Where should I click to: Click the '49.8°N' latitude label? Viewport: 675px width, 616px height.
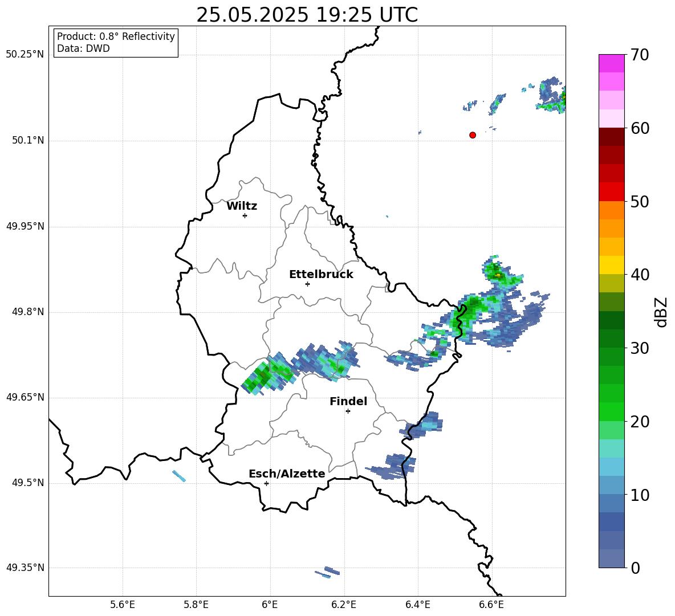(28, 312)
